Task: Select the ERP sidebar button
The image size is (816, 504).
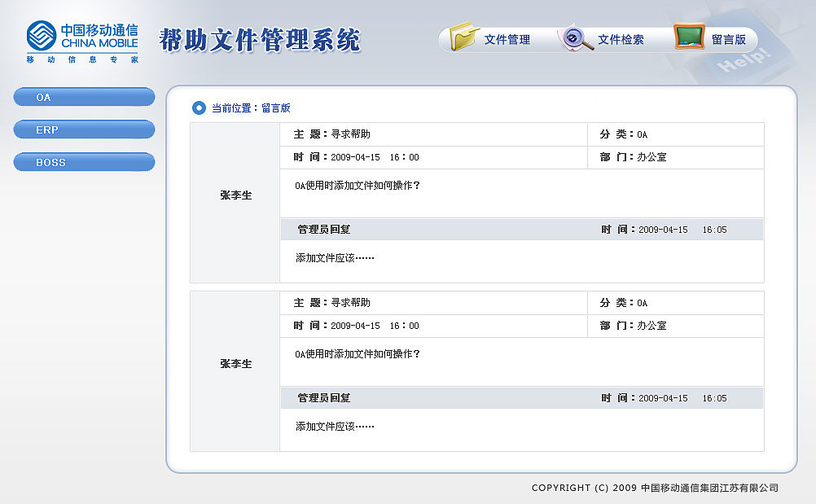Action: tap(84, 129)
